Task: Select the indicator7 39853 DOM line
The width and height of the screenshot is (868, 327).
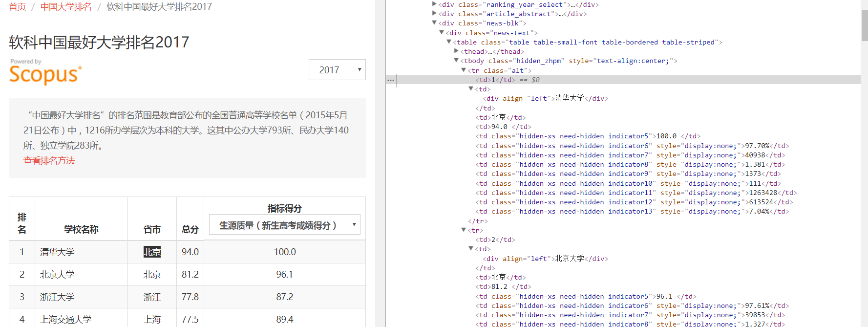Action: (x=630, y=315)
